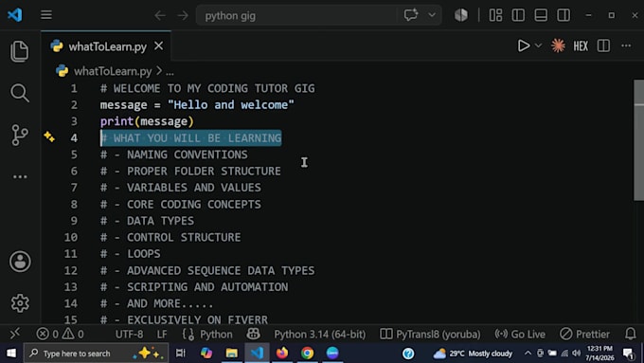Click the NAMING CONVENTIONS comment
This screenshot has width=644, height=363.
click(173, 154)
